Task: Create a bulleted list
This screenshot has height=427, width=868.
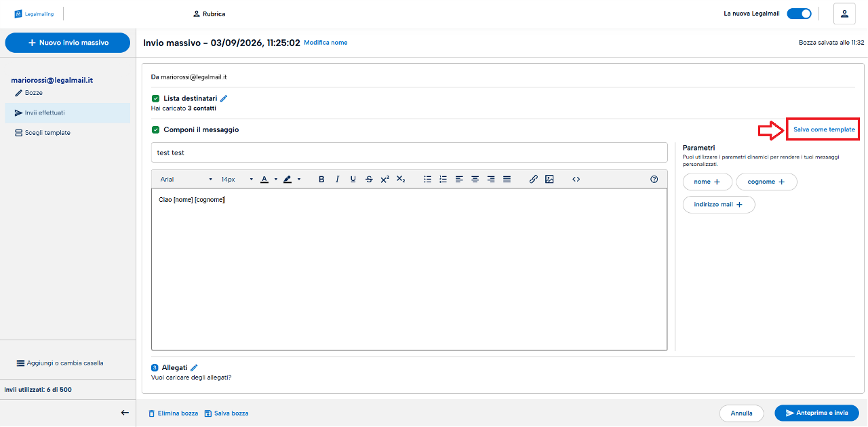Action: [428, 180]
